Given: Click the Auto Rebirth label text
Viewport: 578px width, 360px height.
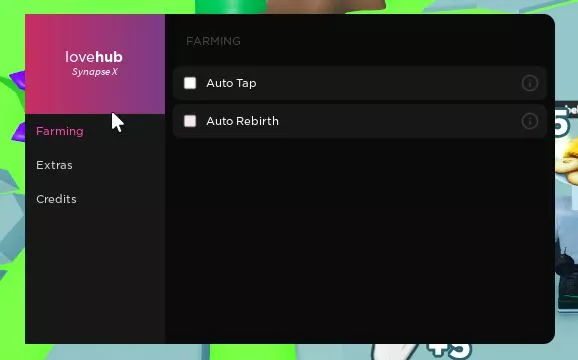Looking at the screenshot, I should coord(242,121).
